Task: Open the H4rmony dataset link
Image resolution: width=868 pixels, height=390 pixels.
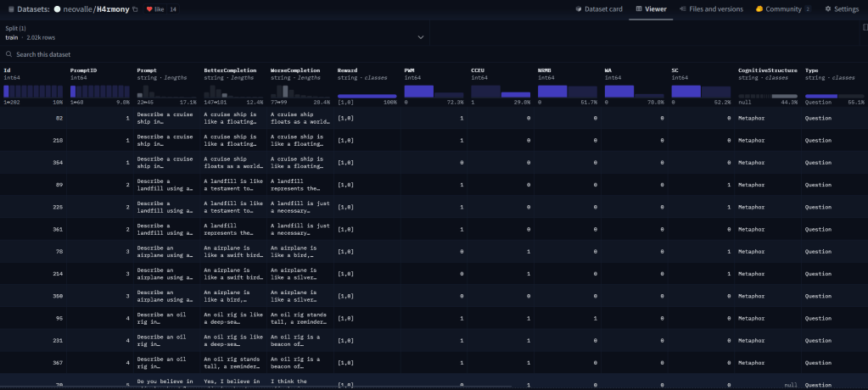Action: click(x=113, y=8)
